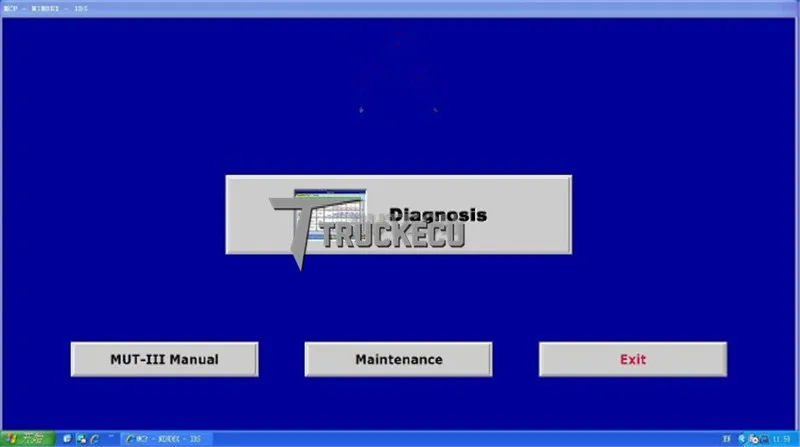Click the first quick launch icon
The height and width of the screenshot is (447, 800).
point(67,439)
